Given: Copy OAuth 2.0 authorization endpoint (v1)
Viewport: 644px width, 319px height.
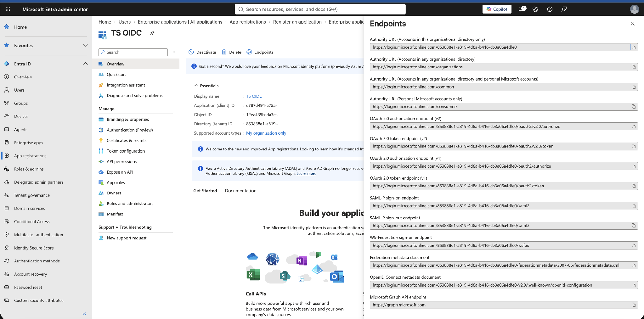Looking at the screenshot, I should click(x=634, y=166).
